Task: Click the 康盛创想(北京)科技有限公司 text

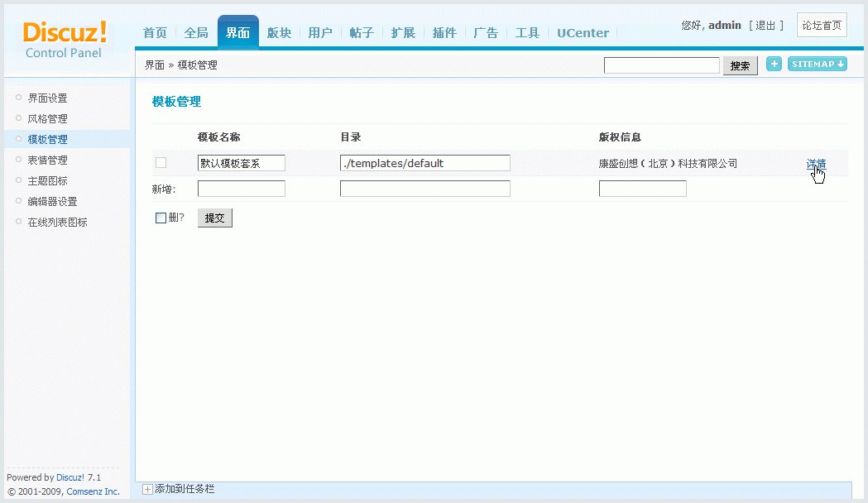Action: click(x=668, y=164)
